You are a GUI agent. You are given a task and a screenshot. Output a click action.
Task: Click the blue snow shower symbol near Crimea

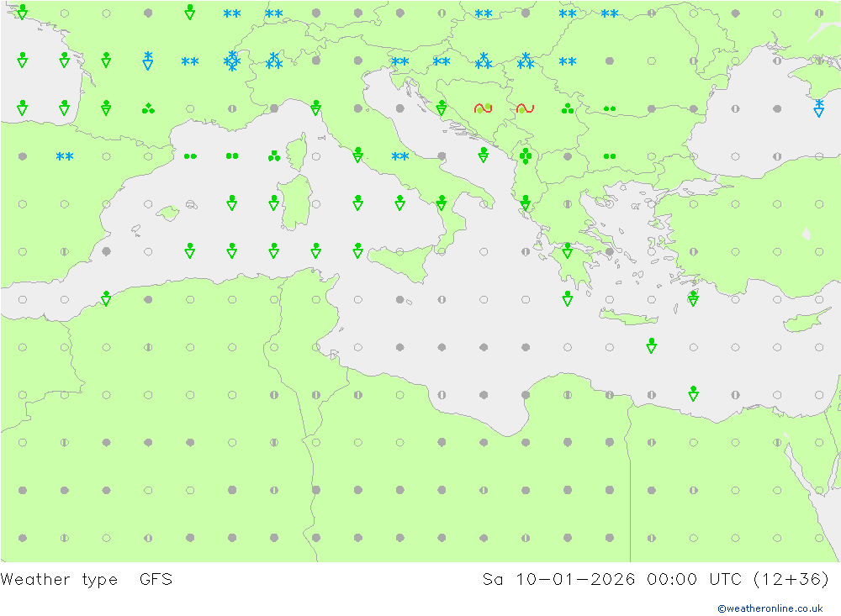(818, 108)
